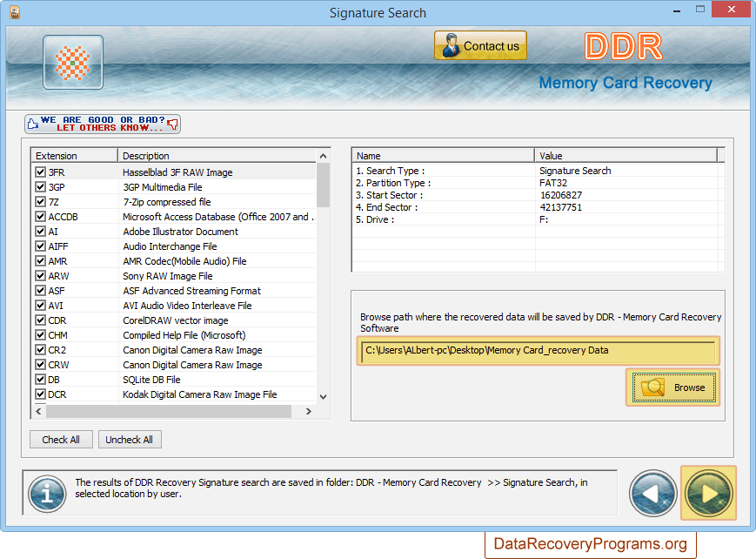Click the extension list scroll down arrow

point(323,396)
